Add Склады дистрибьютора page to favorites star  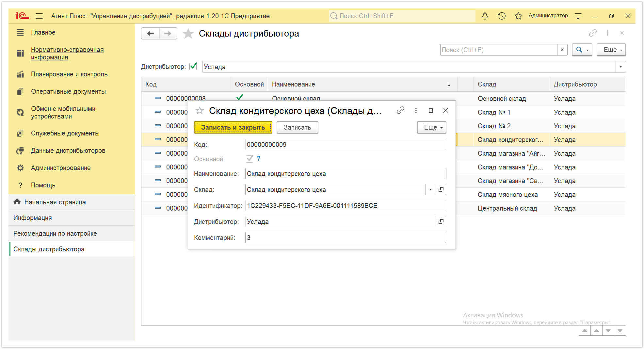point(188,33)
